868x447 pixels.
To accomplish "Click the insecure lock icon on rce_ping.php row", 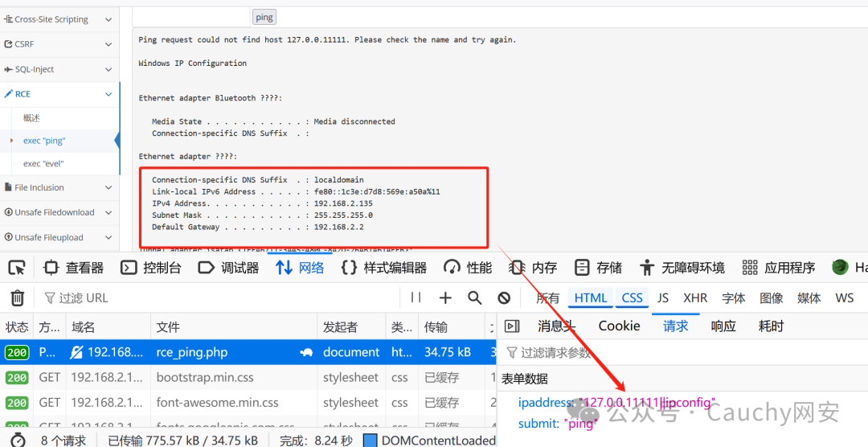I will pos(76,352).
